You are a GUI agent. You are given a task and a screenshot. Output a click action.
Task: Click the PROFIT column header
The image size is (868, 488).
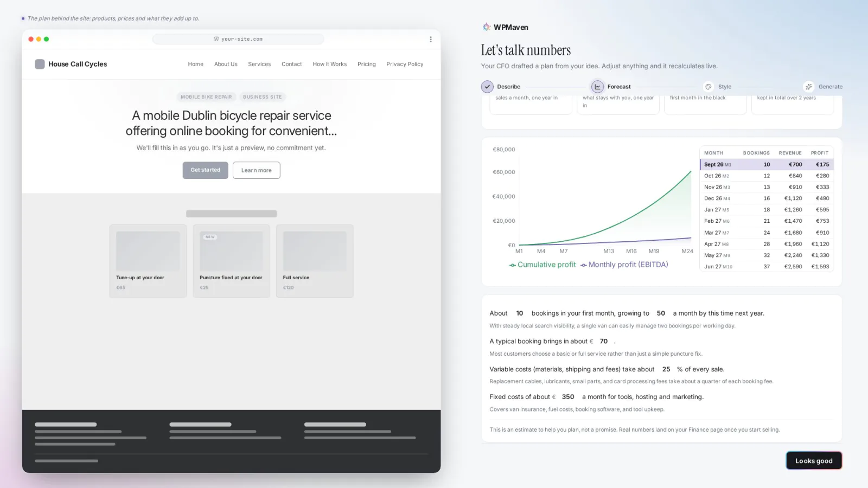(820, 153)
